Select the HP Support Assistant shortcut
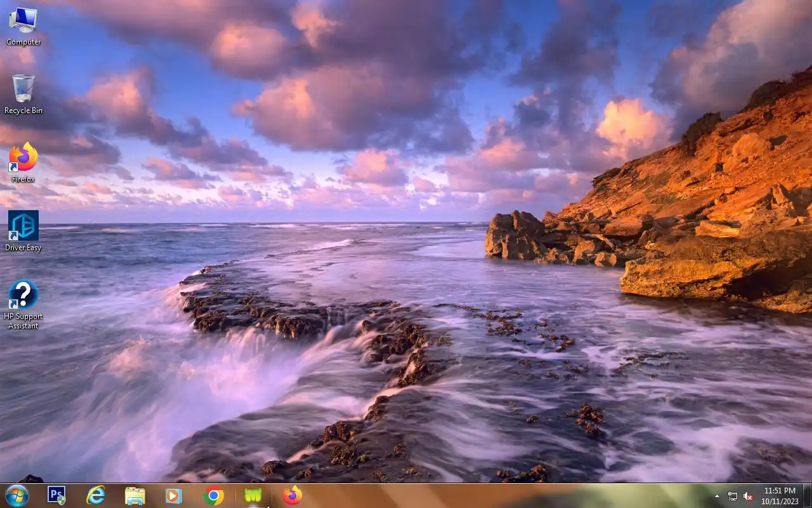The width and height of the screenshot is (812, 508). click(23, 305)
